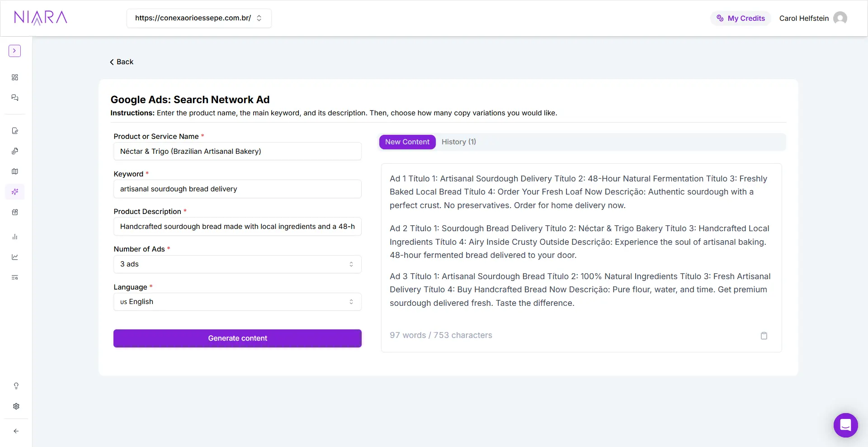Open the edit document icon in sidebar
This screenshot has width=868, height=447.
[15, 131]
